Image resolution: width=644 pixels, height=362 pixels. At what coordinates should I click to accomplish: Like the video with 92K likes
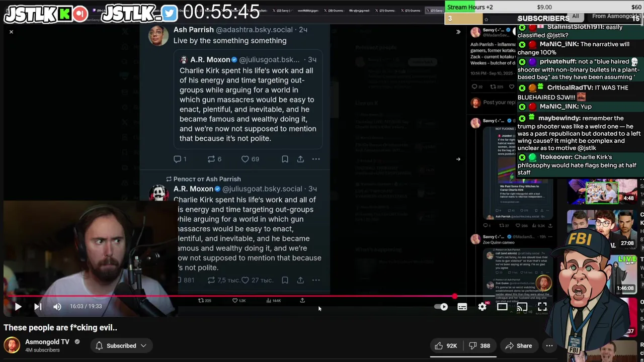tap(446, 346)
